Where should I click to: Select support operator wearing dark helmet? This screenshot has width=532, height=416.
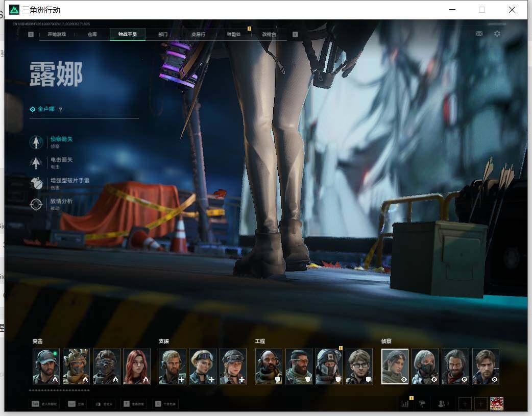(233, 366)
